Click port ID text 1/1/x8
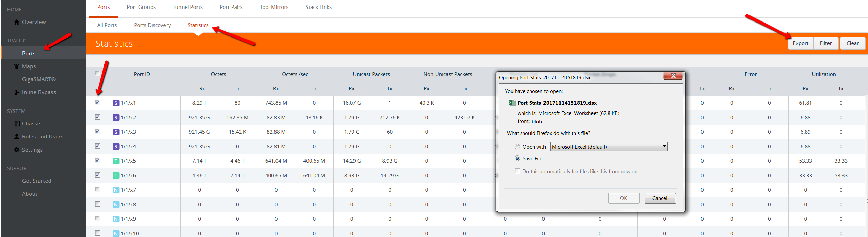Screen dimensions: 868x237 [x=128, y=205]
